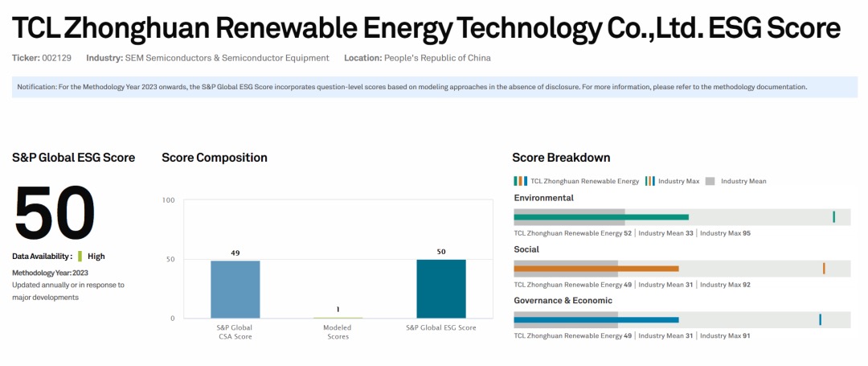Image resolution: width=868 pixels, height=366 pixels.
Task: Click the Score Composition heading
Action: tap(215, 158)
